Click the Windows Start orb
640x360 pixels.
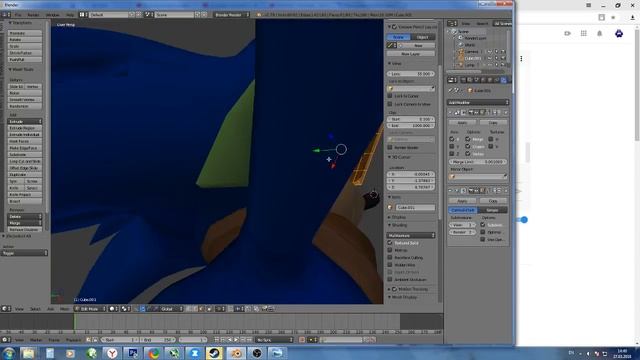click(x=9, y=353)
